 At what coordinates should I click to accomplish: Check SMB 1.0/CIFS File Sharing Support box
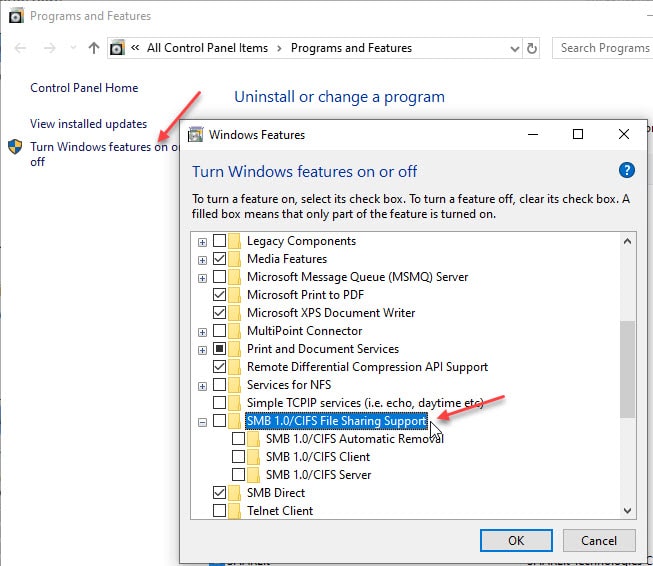219,421
